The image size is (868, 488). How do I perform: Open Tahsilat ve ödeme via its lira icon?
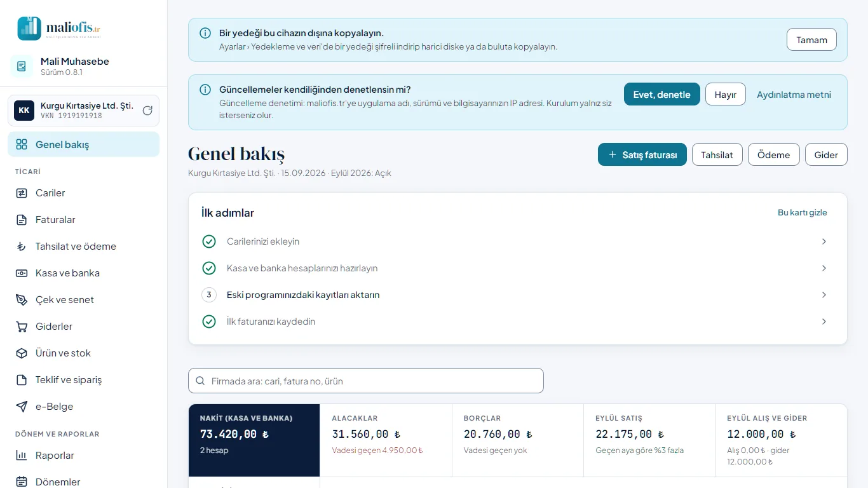[x=22, y=247]
